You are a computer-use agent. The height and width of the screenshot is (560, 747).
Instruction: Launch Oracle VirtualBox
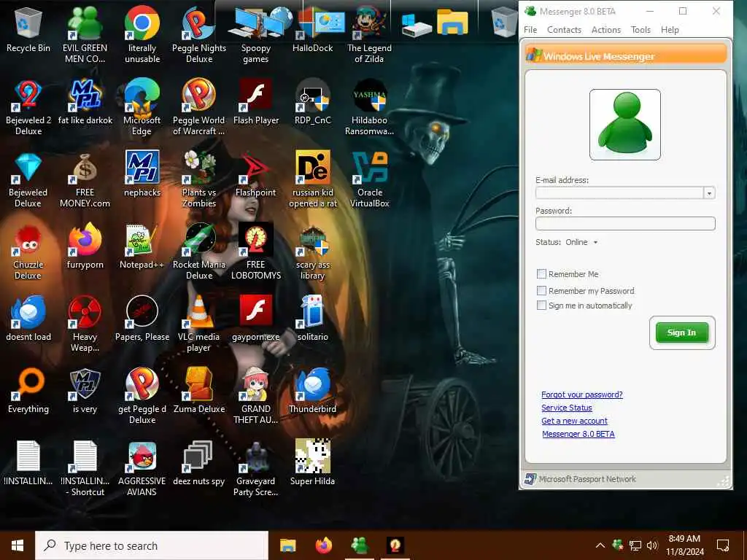point(369,180)
